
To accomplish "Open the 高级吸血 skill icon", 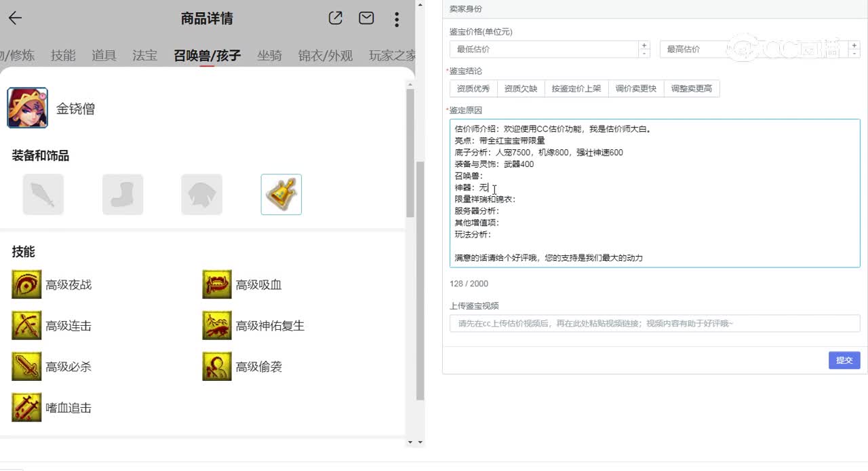I will 216,284.
